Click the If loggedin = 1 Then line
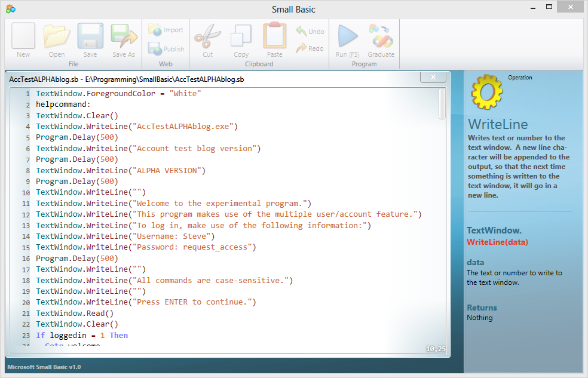 coord(82,335)
